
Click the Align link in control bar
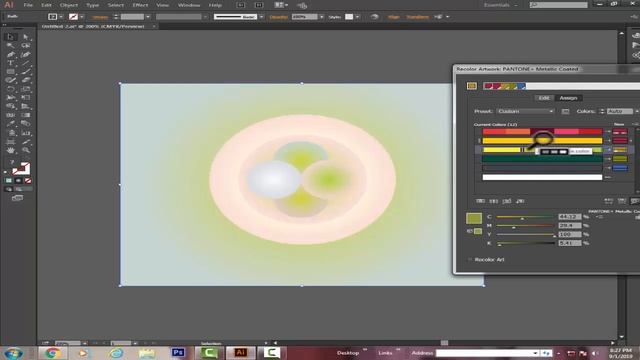[x=393, y=17]
